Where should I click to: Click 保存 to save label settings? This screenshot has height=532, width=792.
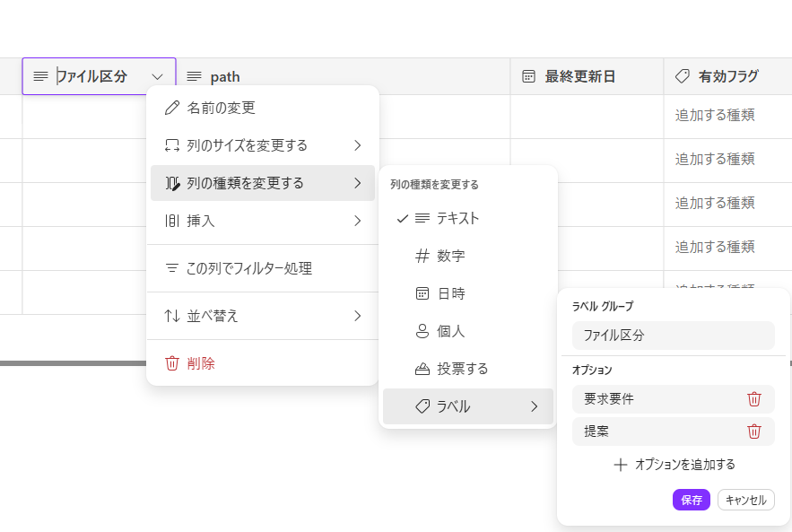(x=692, y=500)
